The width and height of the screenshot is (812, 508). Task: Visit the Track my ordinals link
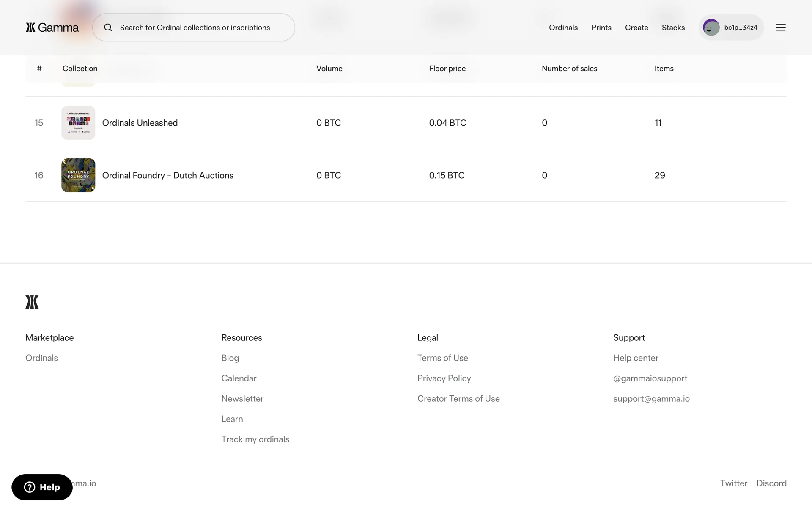coord(255,439)
